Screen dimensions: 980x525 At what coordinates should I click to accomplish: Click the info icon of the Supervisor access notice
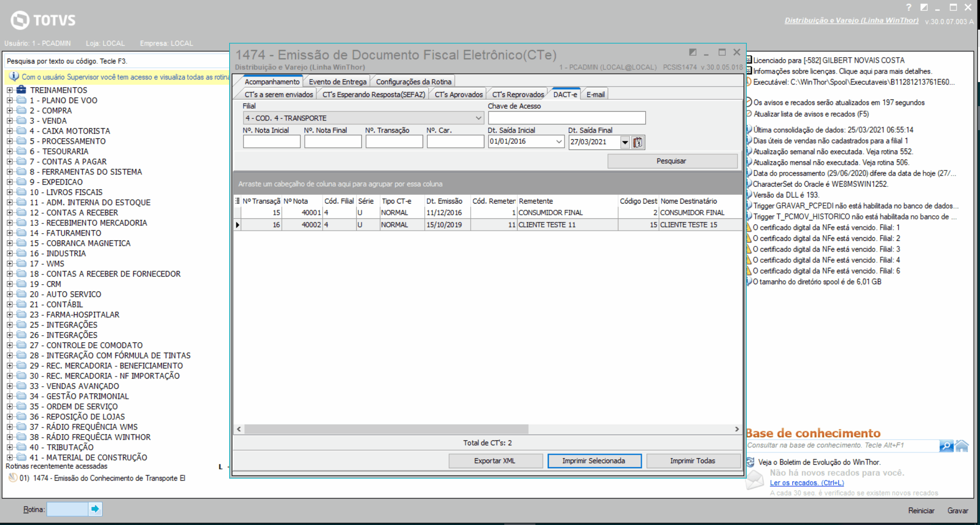pos(14,77)
